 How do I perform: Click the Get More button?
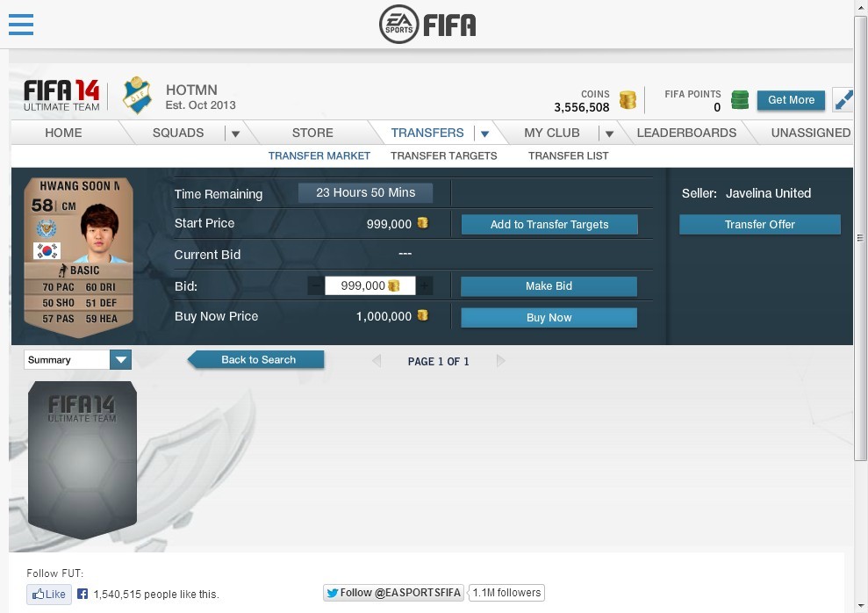click(x=791, y=100)
